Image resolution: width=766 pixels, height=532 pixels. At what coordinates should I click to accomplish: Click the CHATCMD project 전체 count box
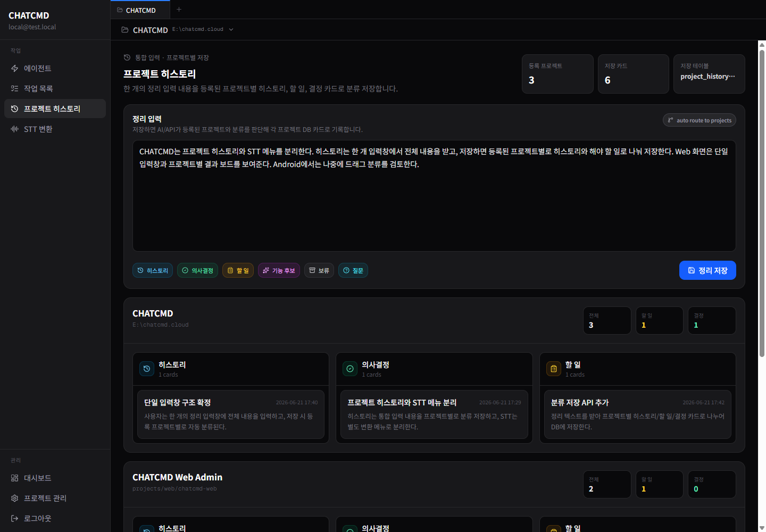click(607, 320)
